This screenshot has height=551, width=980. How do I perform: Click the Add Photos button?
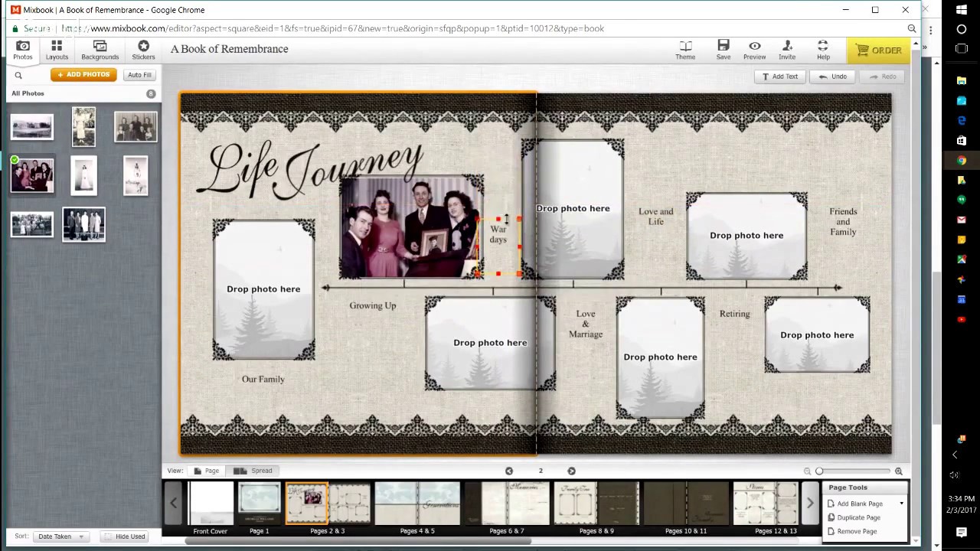[x=83, y=75]
